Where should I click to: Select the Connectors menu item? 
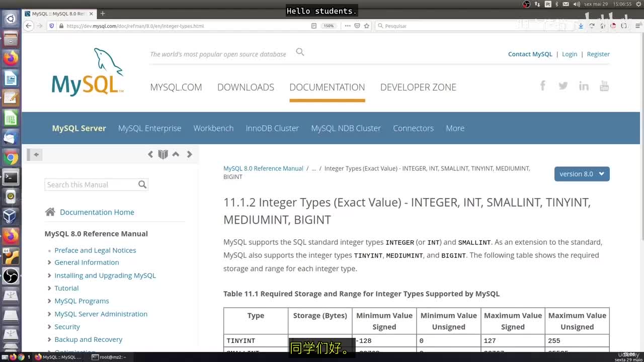point(413,128)
